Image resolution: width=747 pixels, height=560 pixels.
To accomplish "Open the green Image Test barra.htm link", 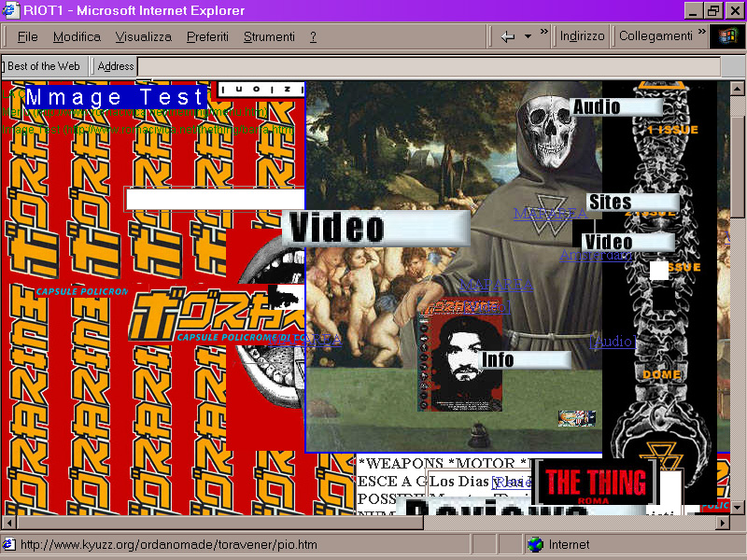I will [x=148, y=129].
